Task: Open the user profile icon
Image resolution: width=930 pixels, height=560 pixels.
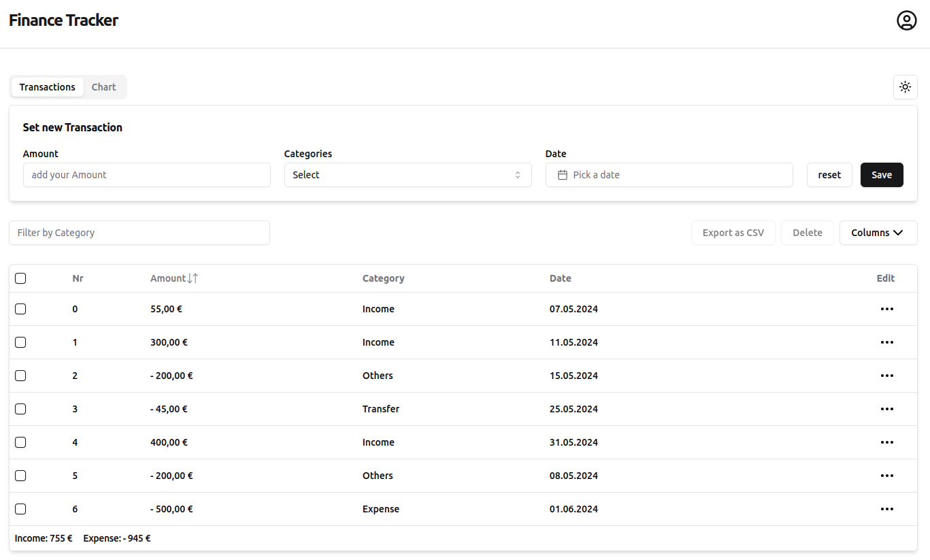Action: pos(906,20)
